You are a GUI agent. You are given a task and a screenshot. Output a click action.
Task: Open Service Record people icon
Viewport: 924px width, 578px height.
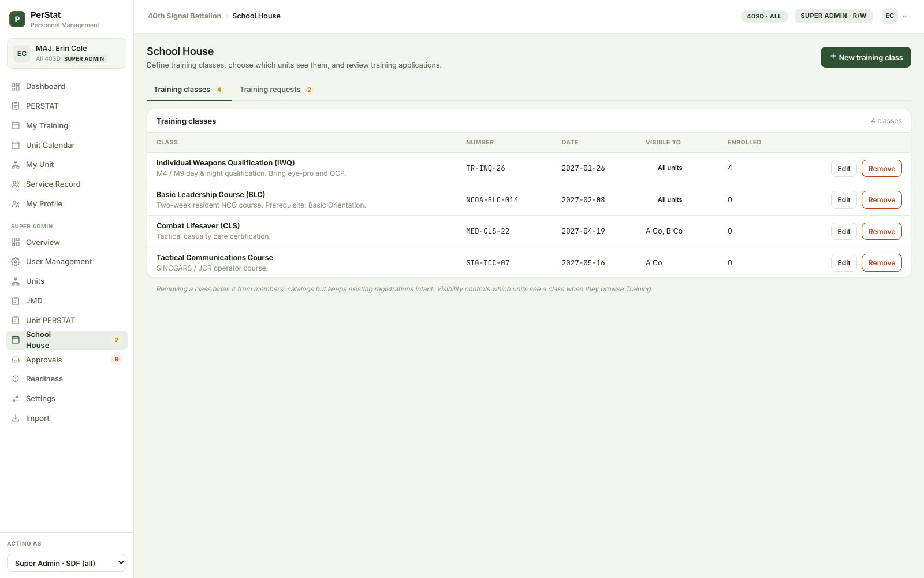click(x=16, y=184)
